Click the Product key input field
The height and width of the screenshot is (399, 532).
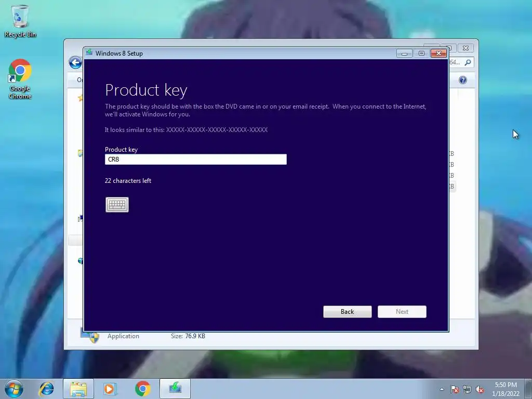[x=196, y=159]
